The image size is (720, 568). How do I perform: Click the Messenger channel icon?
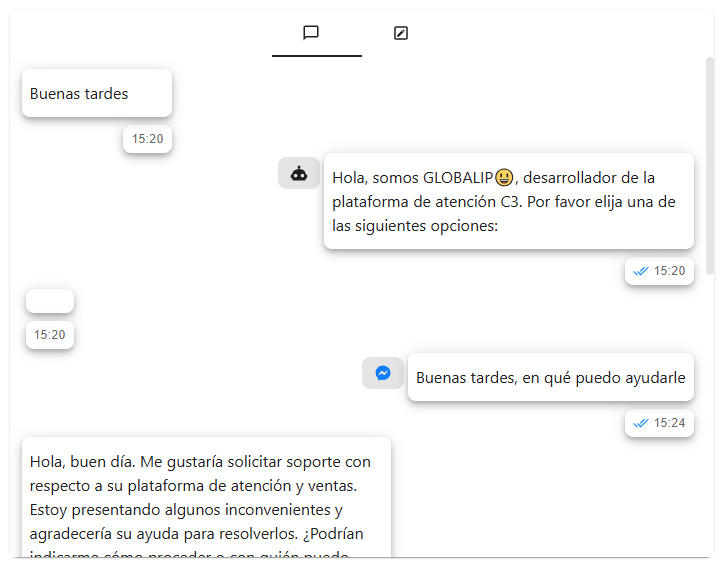(383, 373)
